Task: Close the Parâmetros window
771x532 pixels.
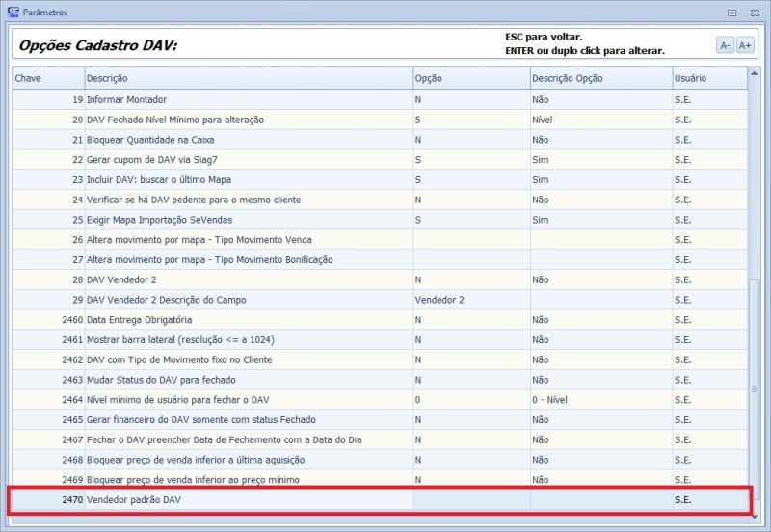Action: [x=753, y=13]
